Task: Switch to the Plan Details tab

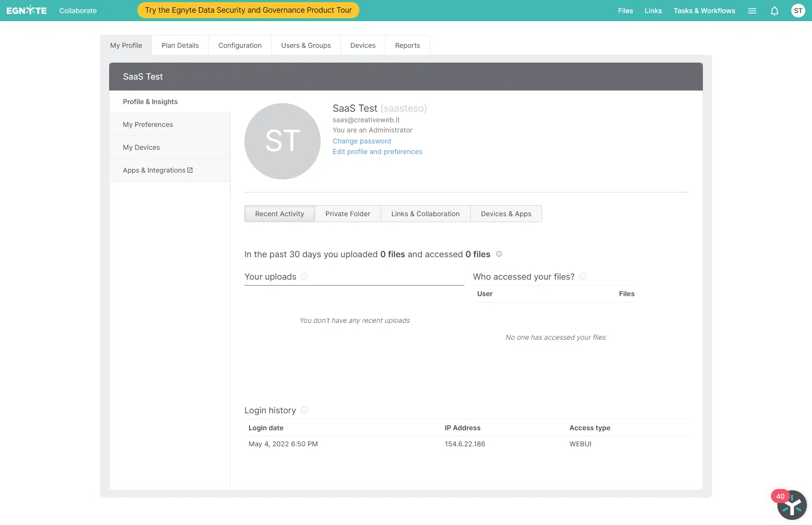Action: [x=180, y=45]
